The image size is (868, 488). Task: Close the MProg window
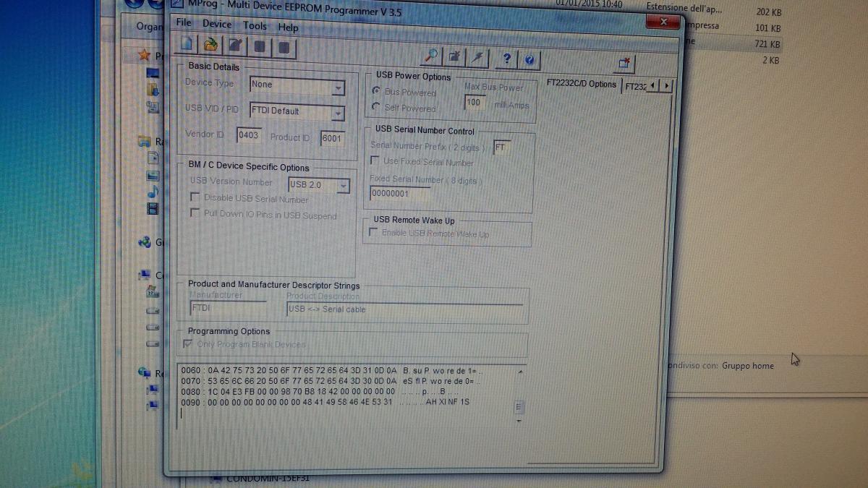(x=664, y=22)
